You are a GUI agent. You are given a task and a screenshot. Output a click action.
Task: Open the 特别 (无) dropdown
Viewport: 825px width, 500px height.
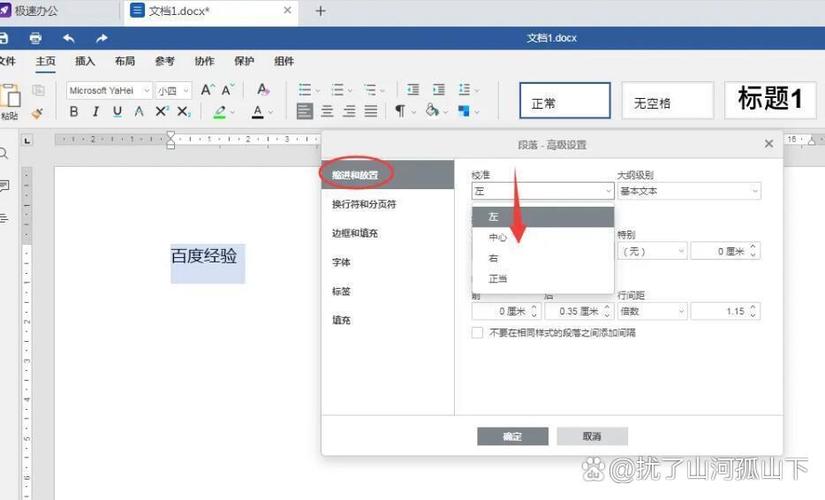point(652,251)
